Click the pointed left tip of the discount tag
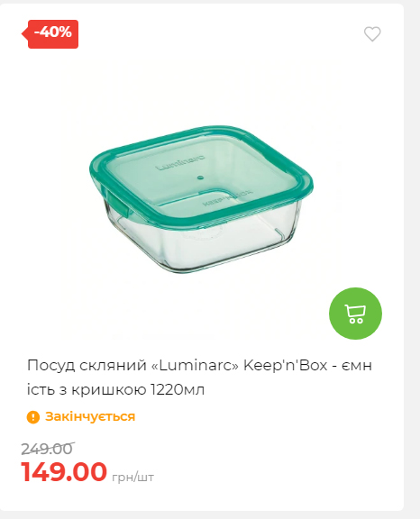 (x=23, y=33)
